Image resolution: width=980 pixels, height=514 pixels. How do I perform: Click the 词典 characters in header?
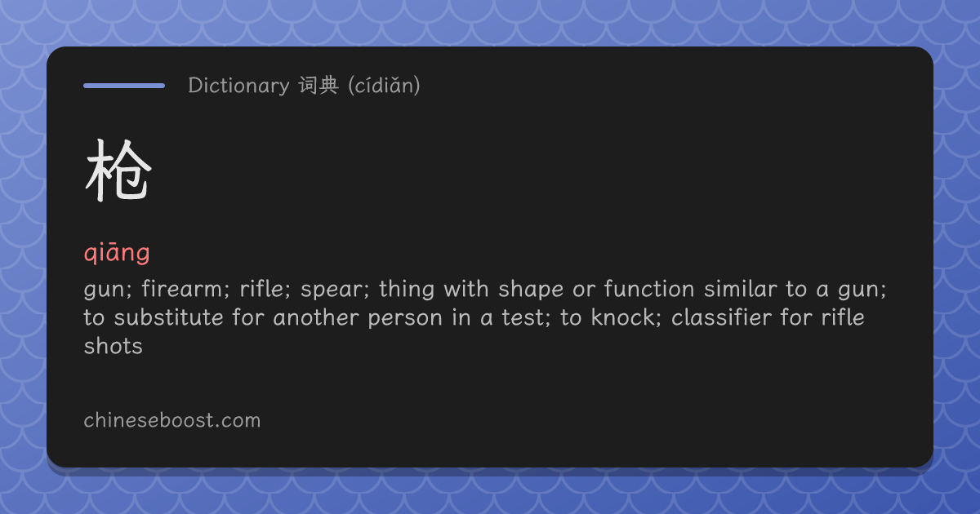tap(318, 86)
